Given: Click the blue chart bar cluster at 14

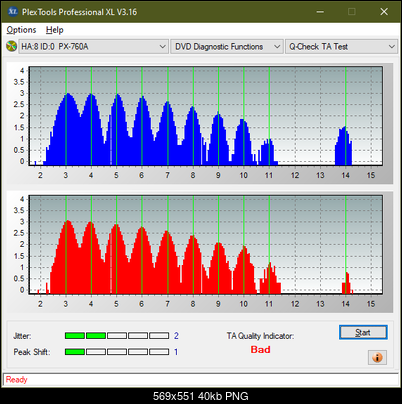Looking at the screenshot, I should click(344, 147).
